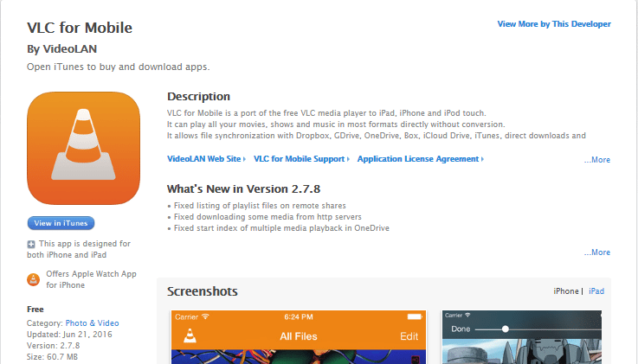Click the "Free" price label
Viewport: 638px width, 364px height.
(35, 310)
